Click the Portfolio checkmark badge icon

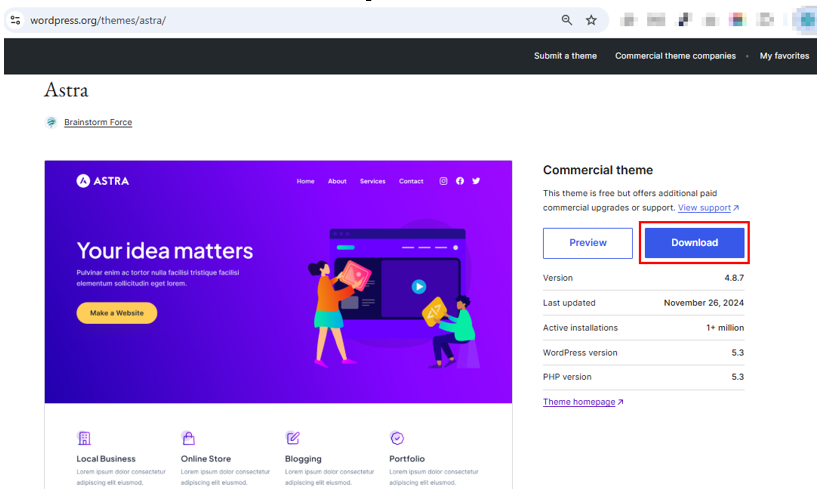(x=397, y=438)
